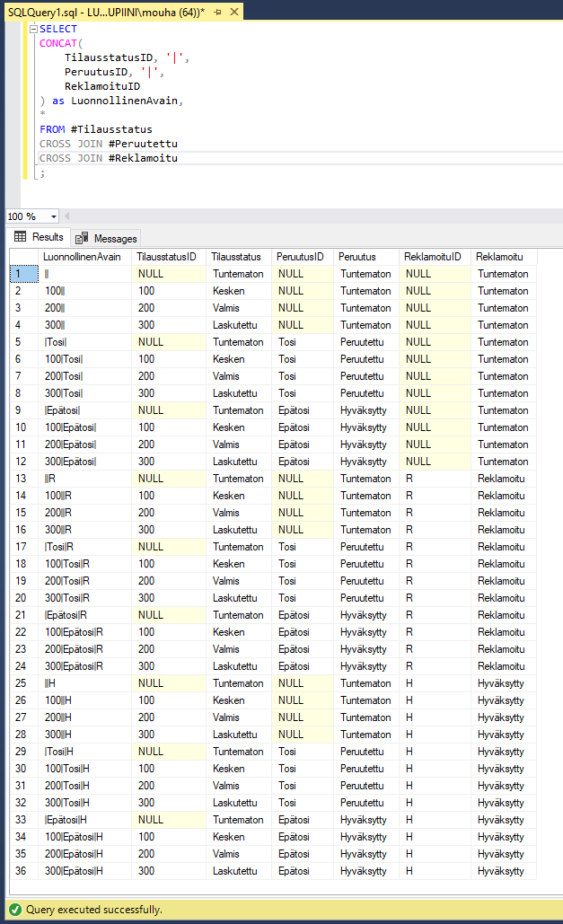Click the Results grid icon
Viewport: 563px width, 924px height.
tap(20, 237)
